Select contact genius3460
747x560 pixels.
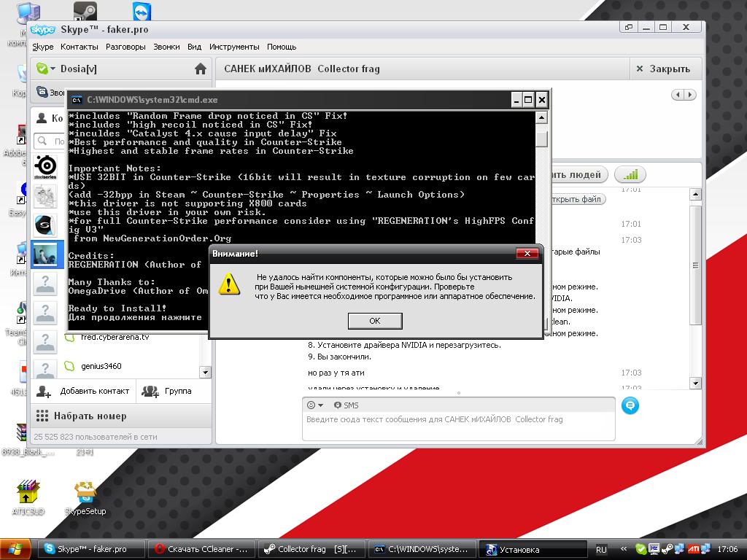(101, 366)
